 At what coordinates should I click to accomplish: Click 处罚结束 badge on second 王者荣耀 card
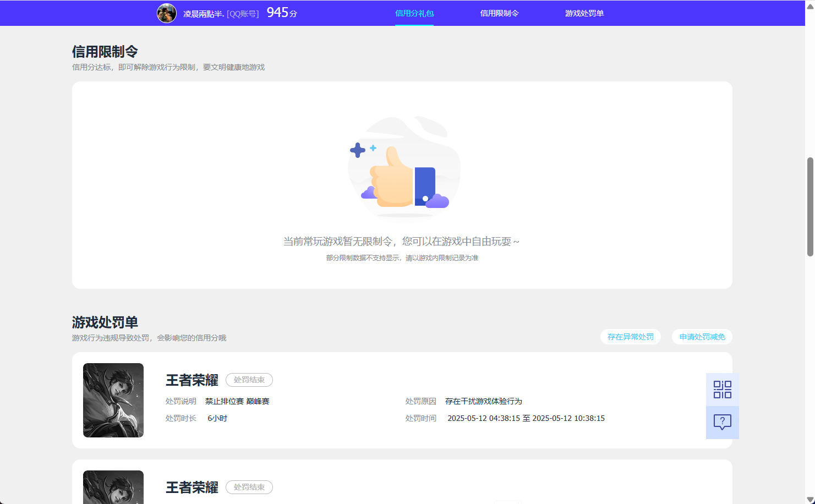(x=249, y=487)
